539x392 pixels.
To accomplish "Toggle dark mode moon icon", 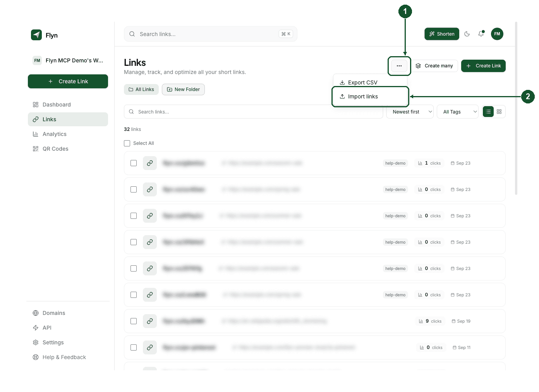I will tap(467, 34).
